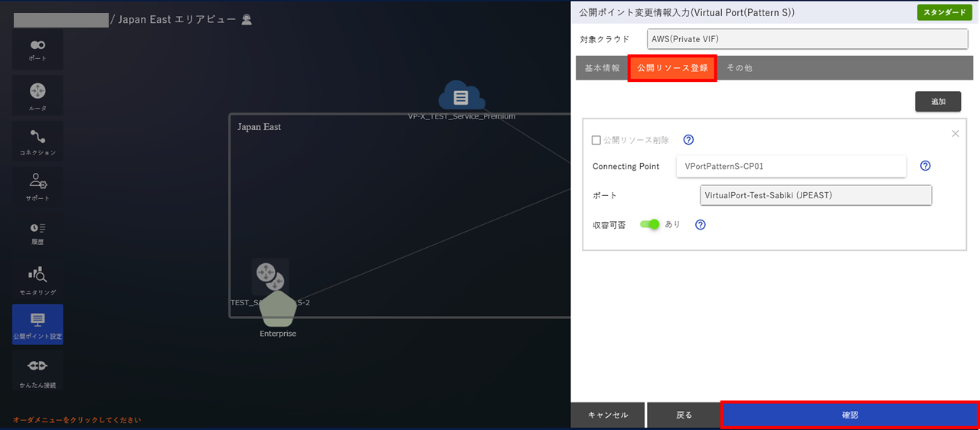Click the VP-X_TEST_Service_Premium label text
The width and height of the screenshot is (980, 430).
[x=462, y=116]
